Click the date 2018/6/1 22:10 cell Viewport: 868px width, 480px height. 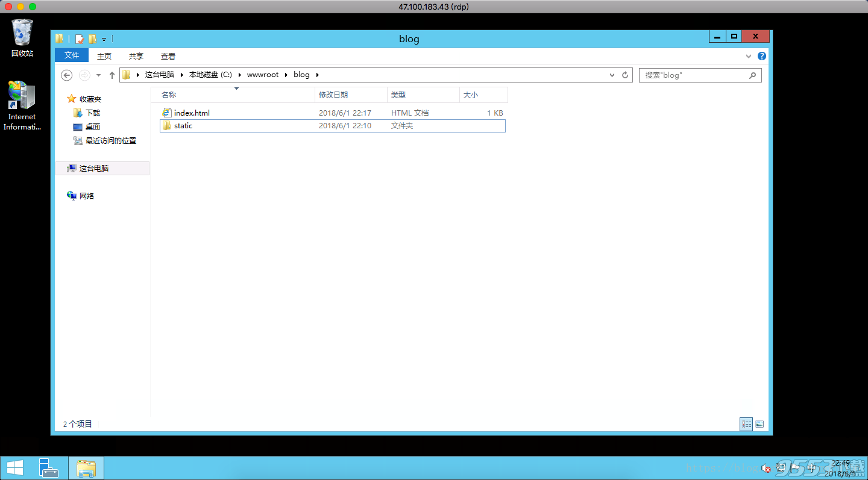coord(345,126)
